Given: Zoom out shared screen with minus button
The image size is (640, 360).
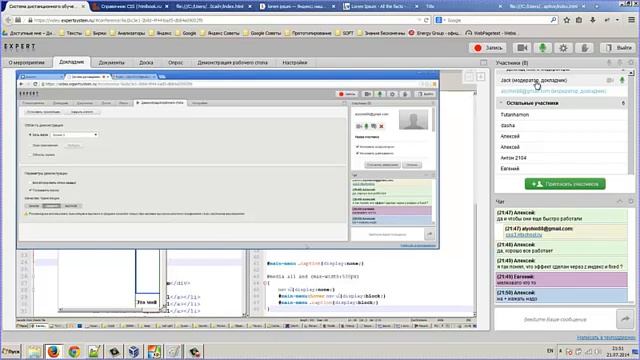Looking at the screenshot, I should coord(470,76).
